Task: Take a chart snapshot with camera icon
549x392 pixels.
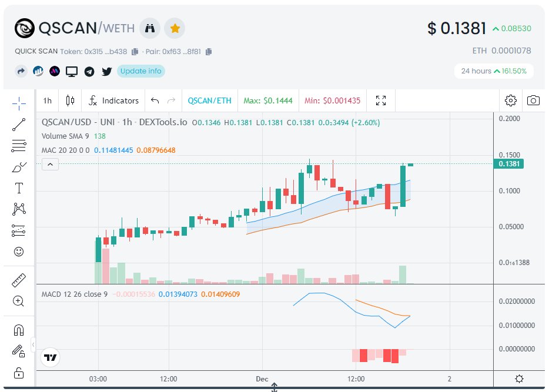Action: [x=533, y=101]
